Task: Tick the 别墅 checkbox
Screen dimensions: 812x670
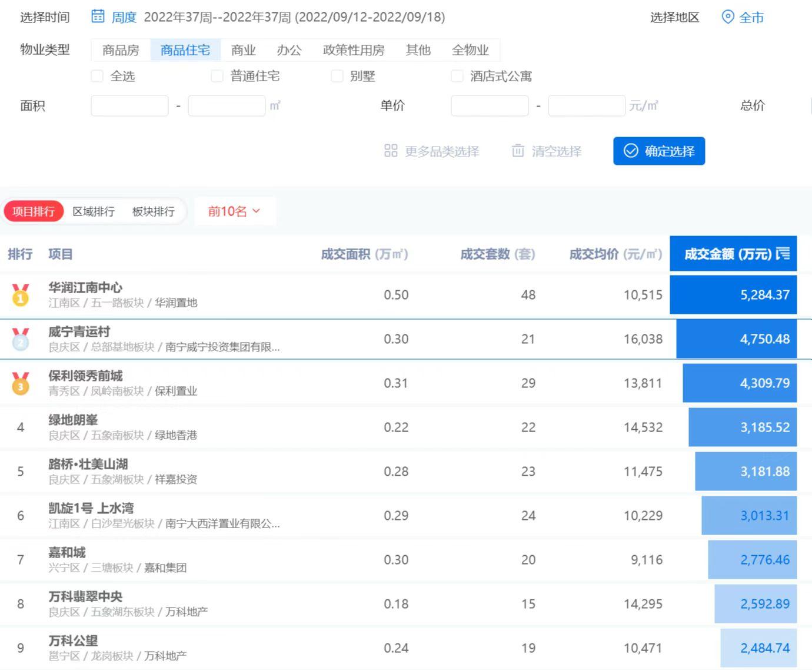Action: pos(337,76)
